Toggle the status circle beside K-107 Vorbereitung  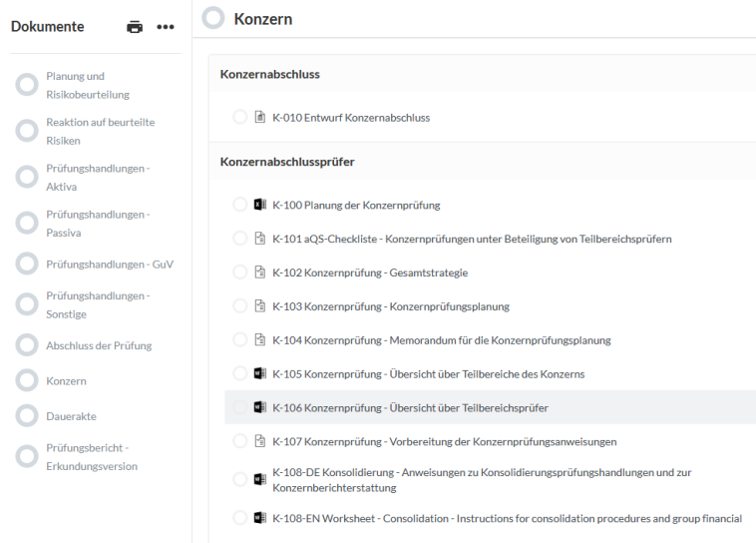click(240, 441)
